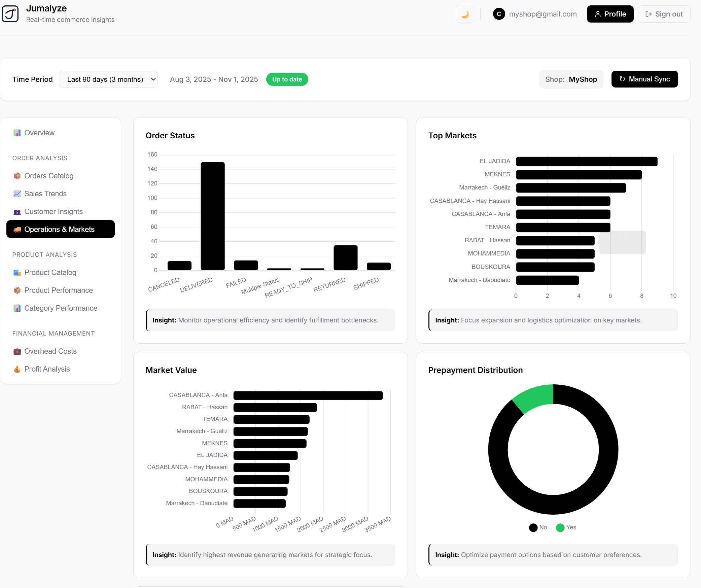Toggle the dark mode moon icon
Image resolution: width=701 pixels, height=588 pixels.
(465, 14)
